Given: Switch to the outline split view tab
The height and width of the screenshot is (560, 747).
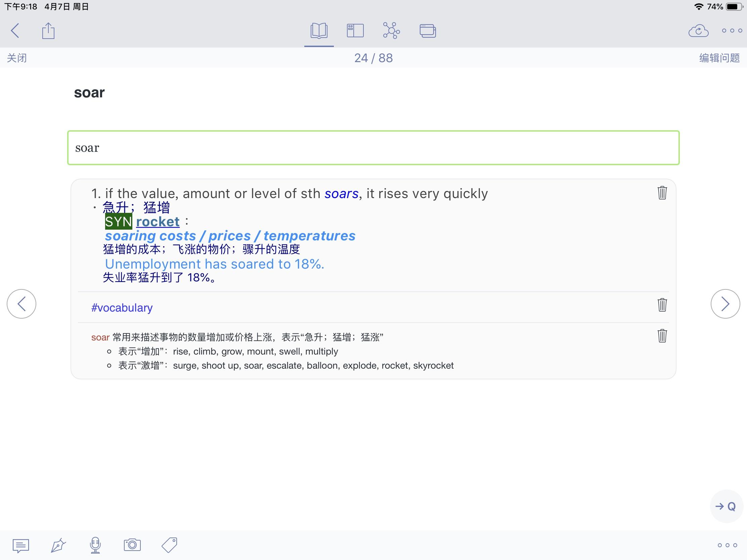Looking at the screenshot, I should (x=355, y=31).
